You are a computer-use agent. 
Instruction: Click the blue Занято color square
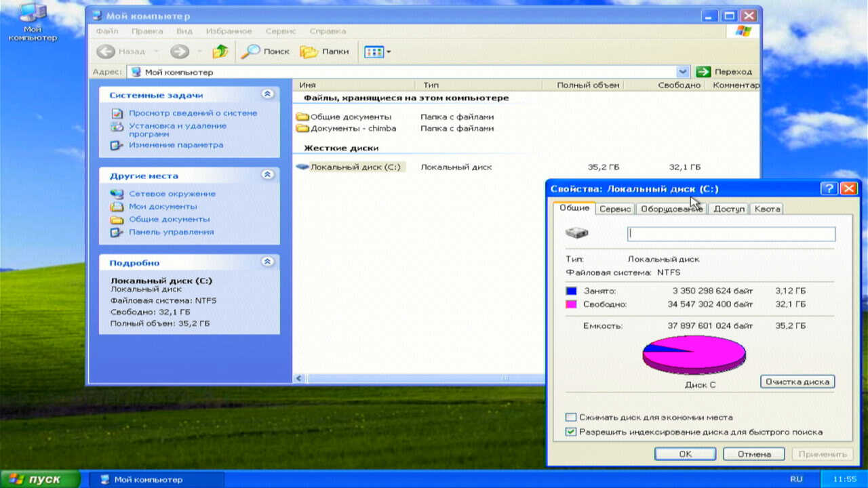coord(571,291)
